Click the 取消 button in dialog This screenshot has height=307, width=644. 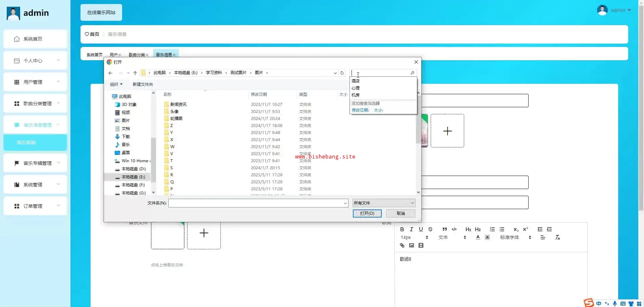click(x=400, y=213)
